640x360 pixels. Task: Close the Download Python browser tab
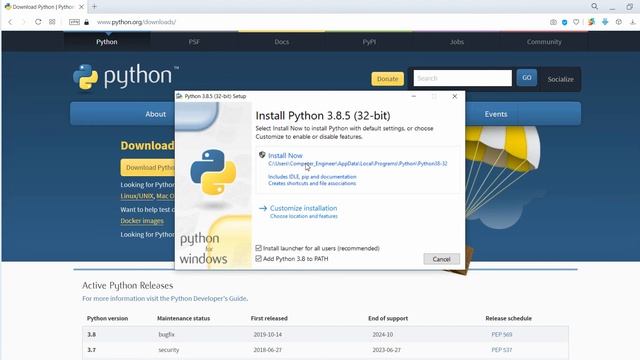pyautogui.click(x=81, y=7)
